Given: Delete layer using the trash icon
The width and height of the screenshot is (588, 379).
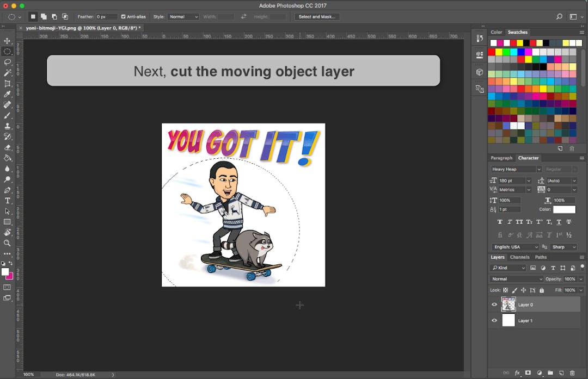Looking at the screenshot, I should (x=572, y=372).
